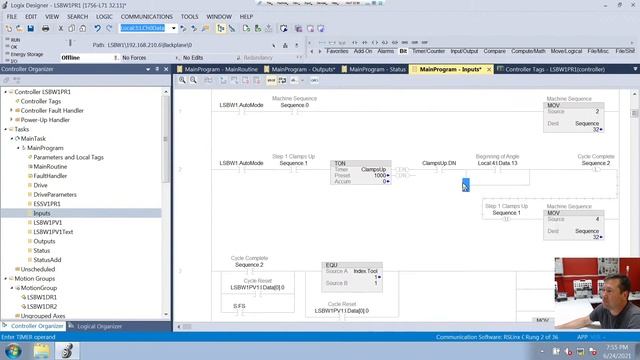Screen dimensions: 640x360
Task: Click the New project icon
Action: pos(9,28)
